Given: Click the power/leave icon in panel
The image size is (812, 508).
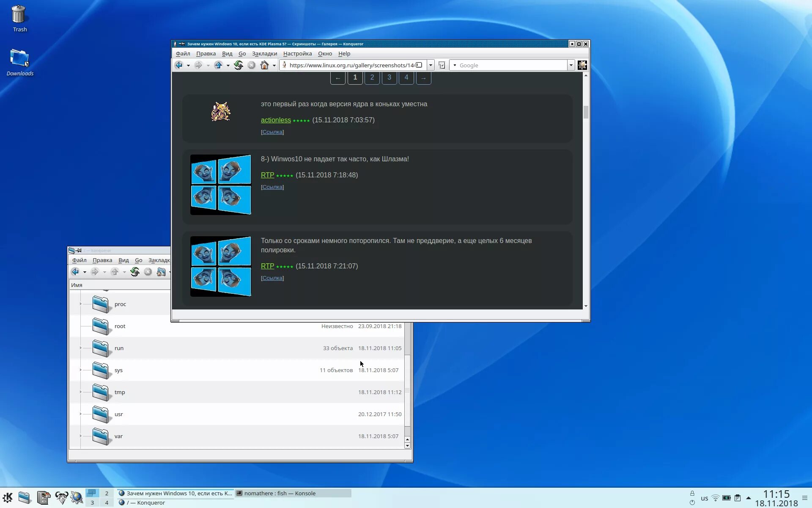Looking at the screenshot, I should pos(692,502).
